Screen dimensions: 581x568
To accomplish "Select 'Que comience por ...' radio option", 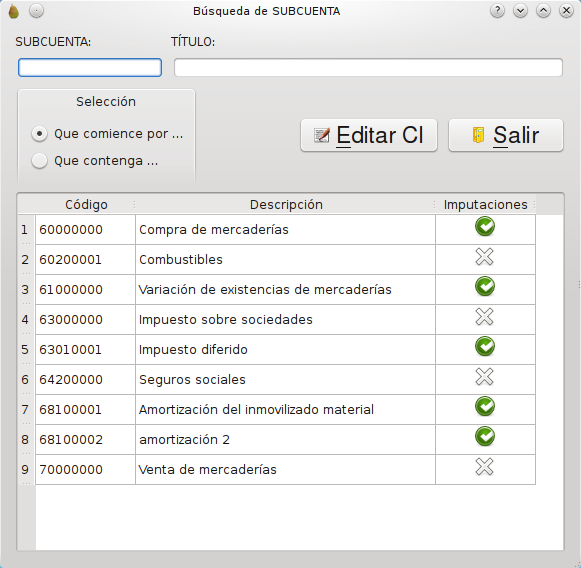I will (39, 134).
